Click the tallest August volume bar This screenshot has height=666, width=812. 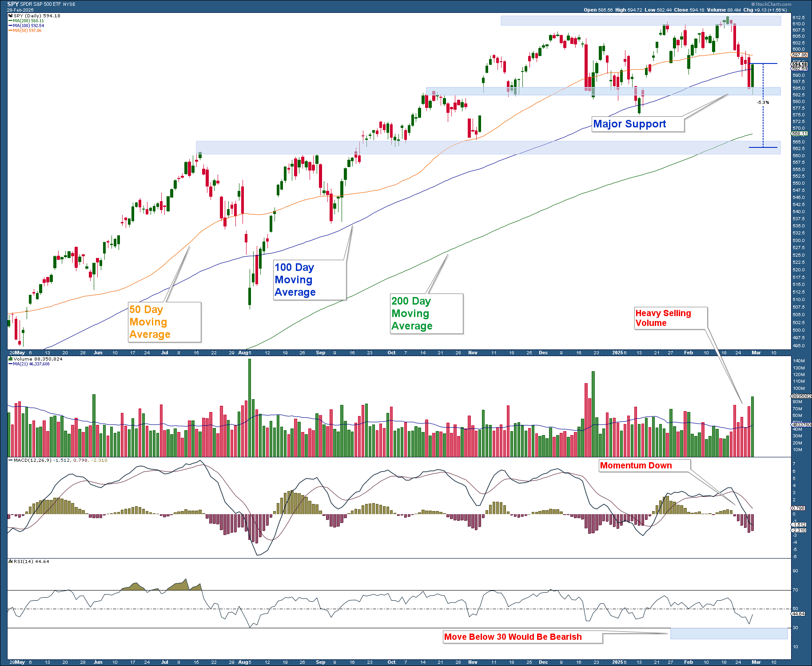click(x=250, y=408)
